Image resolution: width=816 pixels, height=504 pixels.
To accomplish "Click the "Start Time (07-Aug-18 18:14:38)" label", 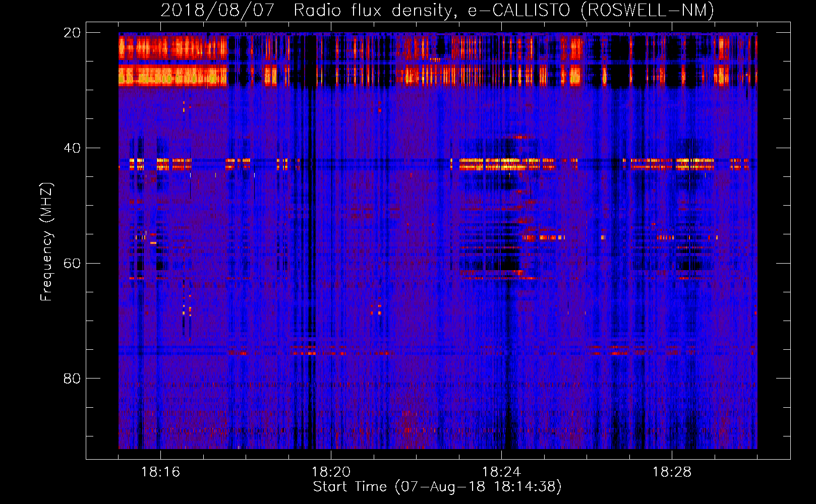I will [437, 487].
